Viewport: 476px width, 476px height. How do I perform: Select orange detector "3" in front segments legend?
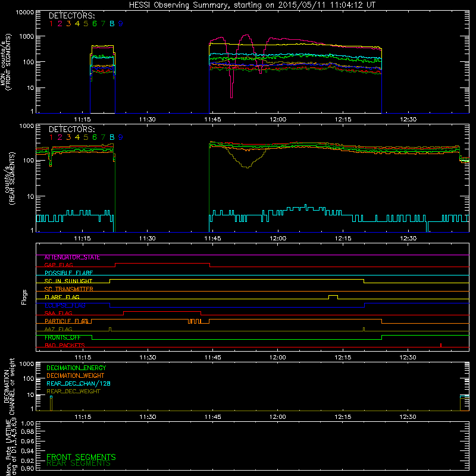[x=68, y=24]
